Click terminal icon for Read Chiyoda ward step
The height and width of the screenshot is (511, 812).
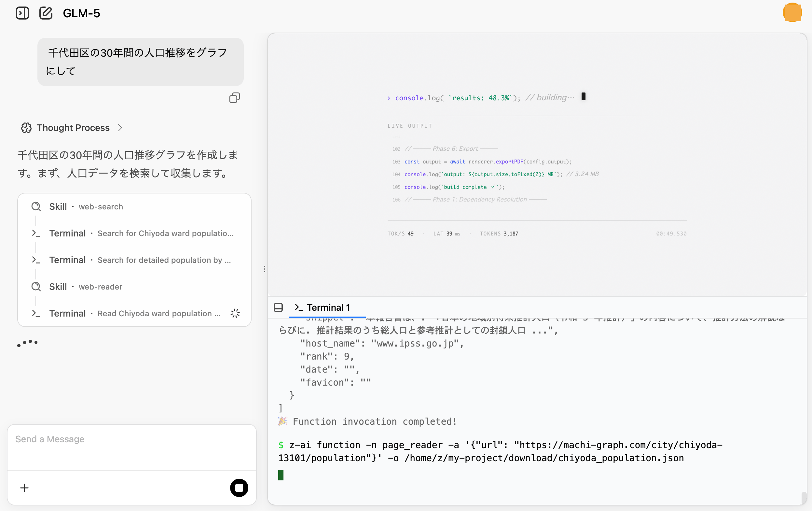[x=36, y=313]
